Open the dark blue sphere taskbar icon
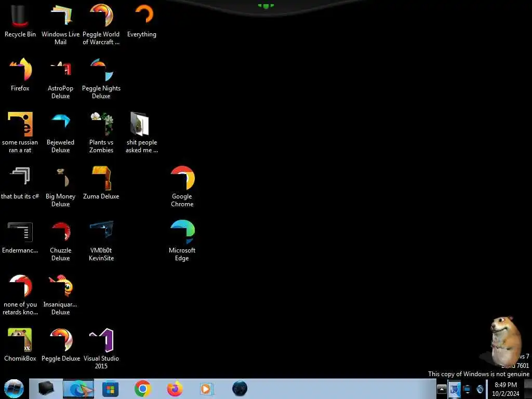The height and width of the screenshot is (399, 532). 240,389
